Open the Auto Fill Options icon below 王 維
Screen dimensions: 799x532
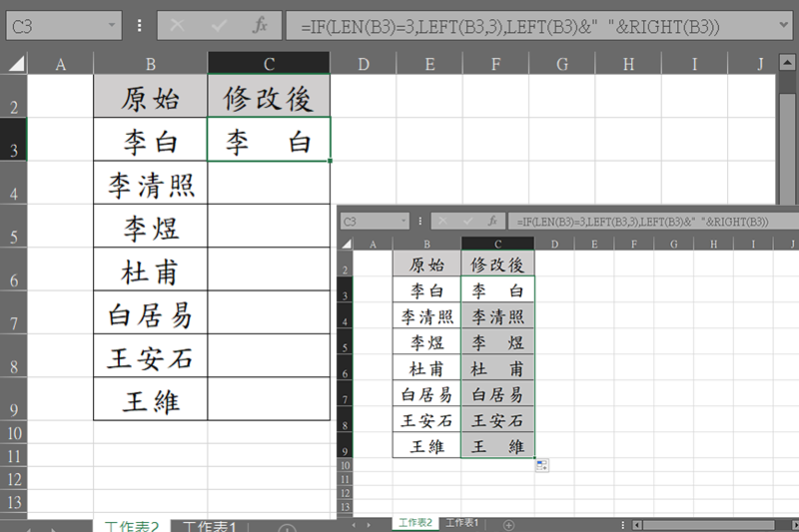541,465
